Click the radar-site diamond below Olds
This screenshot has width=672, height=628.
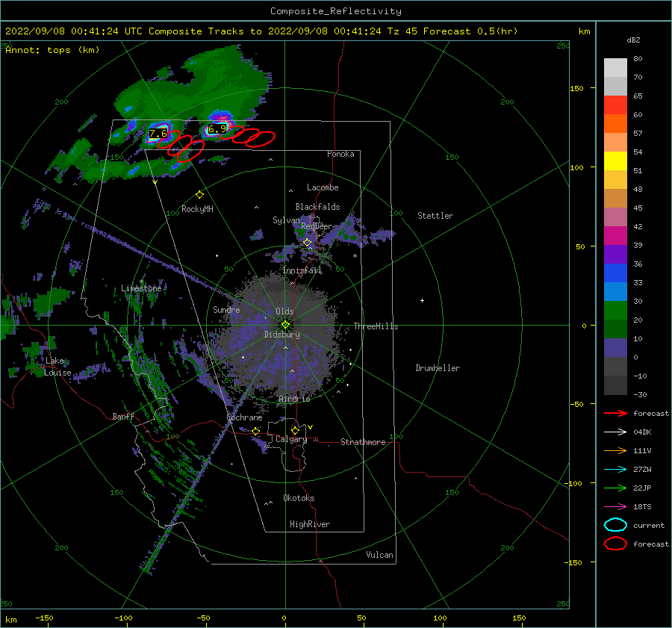285,325
